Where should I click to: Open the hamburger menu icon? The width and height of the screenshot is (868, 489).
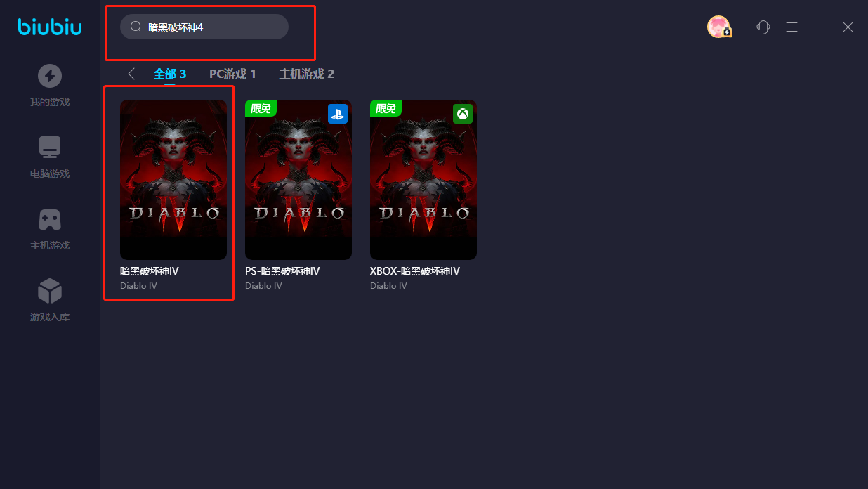(x=792, y=27)
